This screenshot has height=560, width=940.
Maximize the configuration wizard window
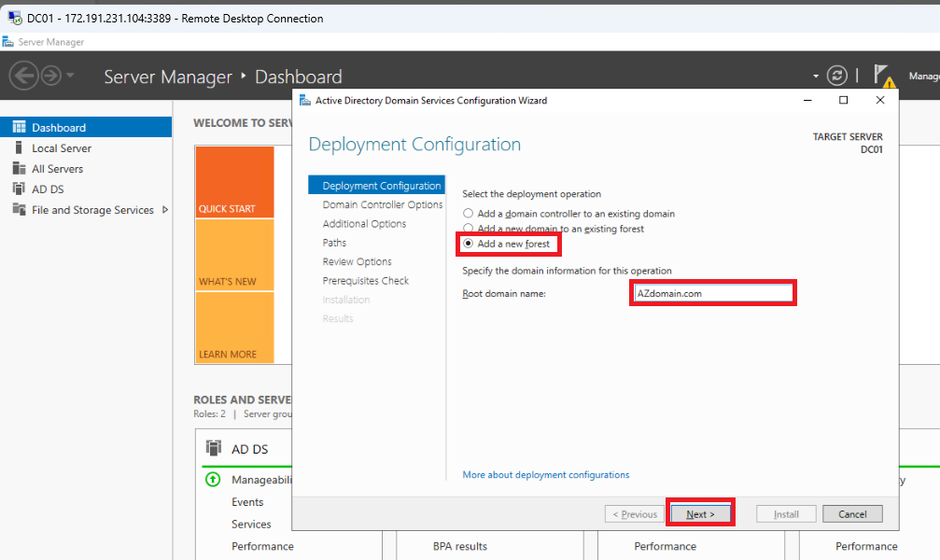pos(844,100)
